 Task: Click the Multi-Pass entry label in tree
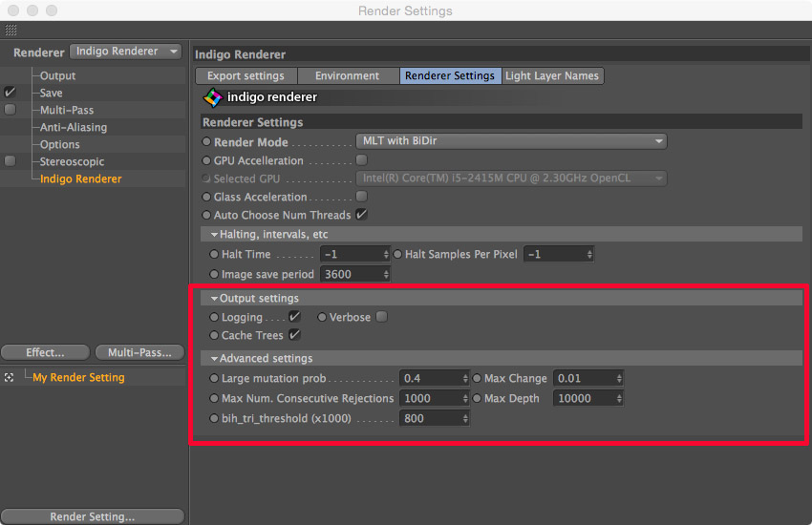(x=67, y=110)
